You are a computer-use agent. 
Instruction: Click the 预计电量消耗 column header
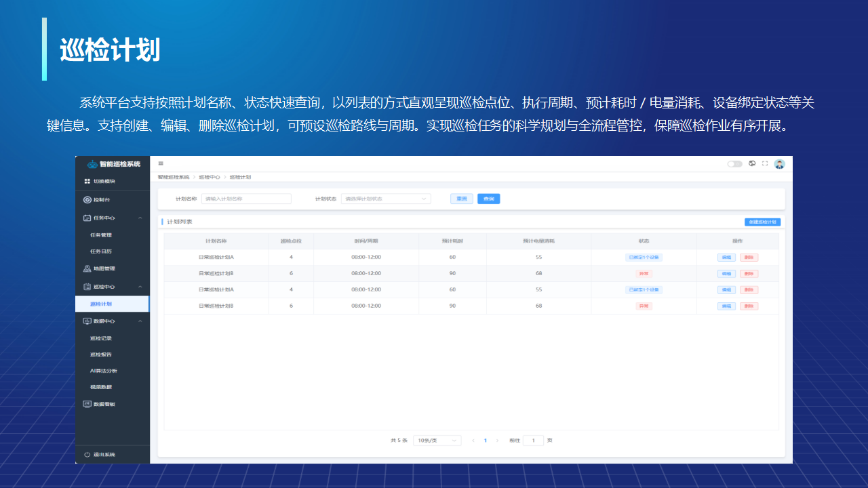coord(538,241)
